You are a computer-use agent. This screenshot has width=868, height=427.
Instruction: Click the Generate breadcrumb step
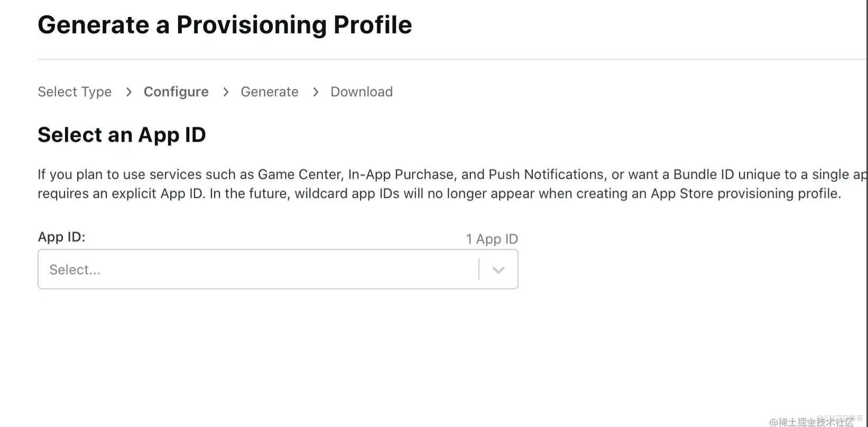(x=270, y=92)
